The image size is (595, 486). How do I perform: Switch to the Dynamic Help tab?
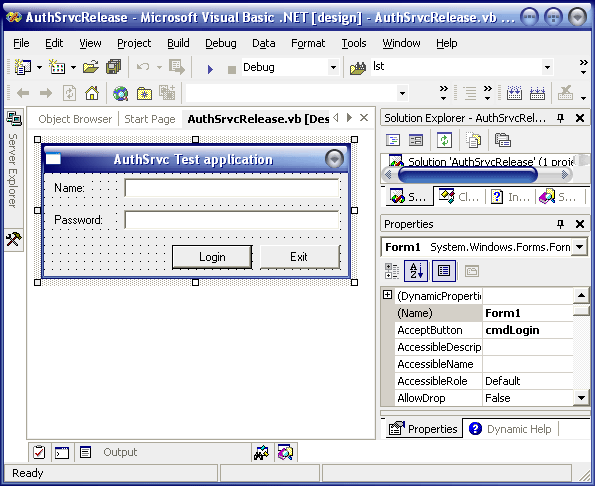coord(510,429)
